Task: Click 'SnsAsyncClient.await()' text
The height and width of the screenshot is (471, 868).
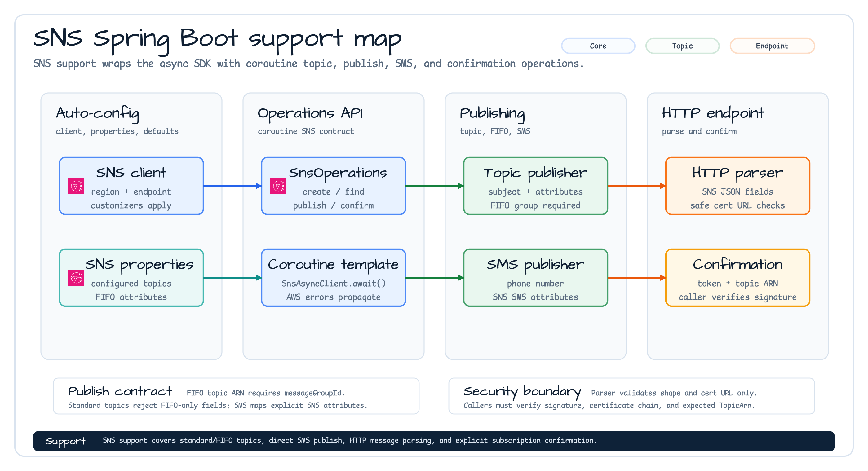Action: 333,284
